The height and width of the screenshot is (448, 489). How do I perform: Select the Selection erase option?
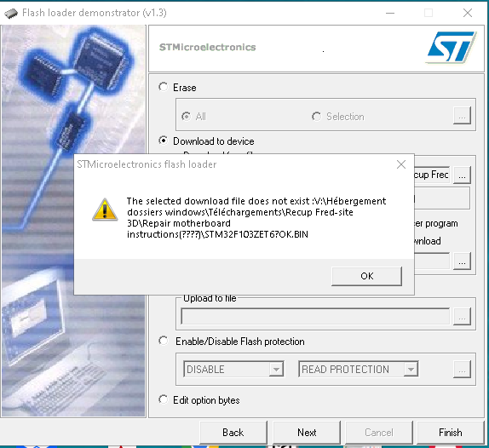point(316,117)
